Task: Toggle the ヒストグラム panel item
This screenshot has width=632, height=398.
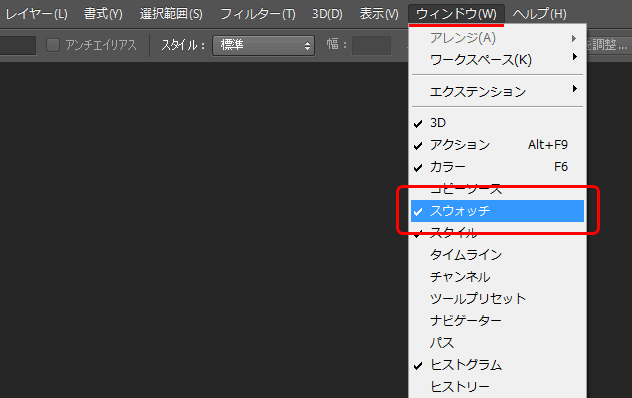Action: pyautogui.click(x=498, y=365)
